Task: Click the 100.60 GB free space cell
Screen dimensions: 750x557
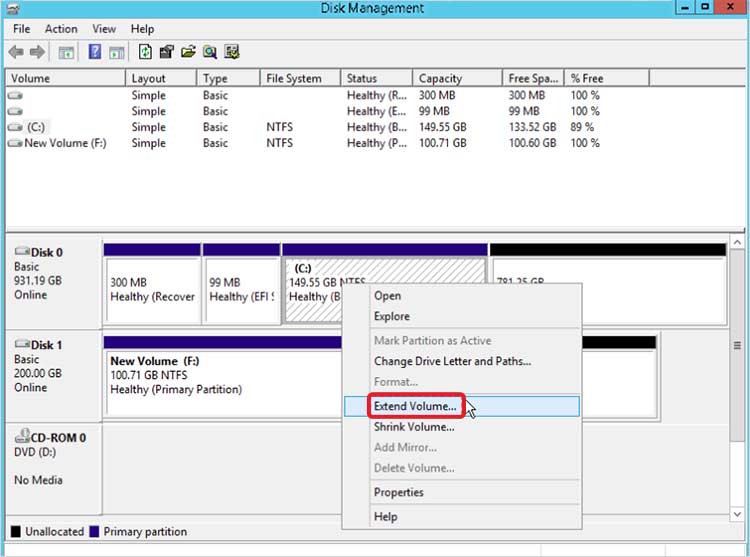Action: click(532, 143)
